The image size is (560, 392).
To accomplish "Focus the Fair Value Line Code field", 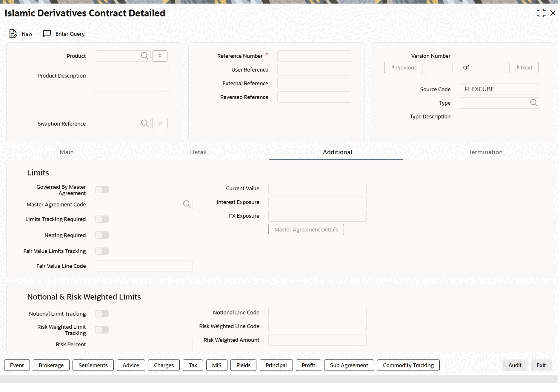I will (x=144, y=266).
